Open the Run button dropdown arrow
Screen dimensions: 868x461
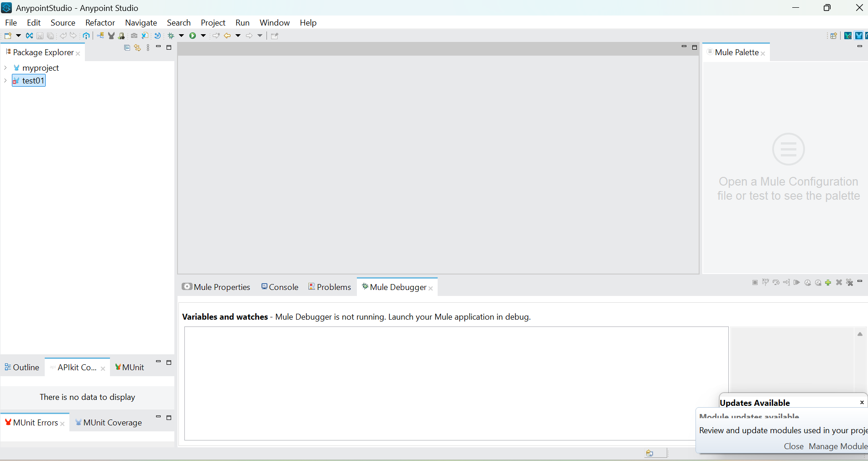[204, 36]
